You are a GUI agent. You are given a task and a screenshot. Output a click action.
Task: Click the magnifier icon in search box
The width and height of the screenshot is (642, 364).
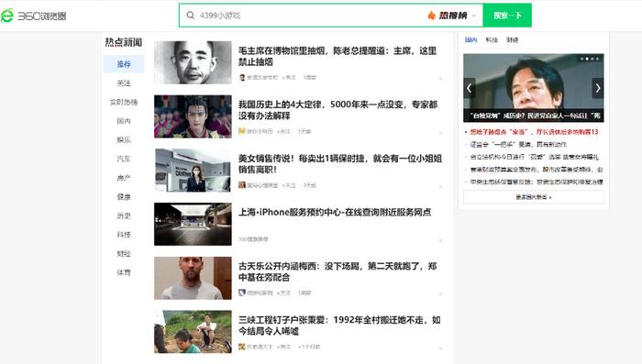pos(191,16)
